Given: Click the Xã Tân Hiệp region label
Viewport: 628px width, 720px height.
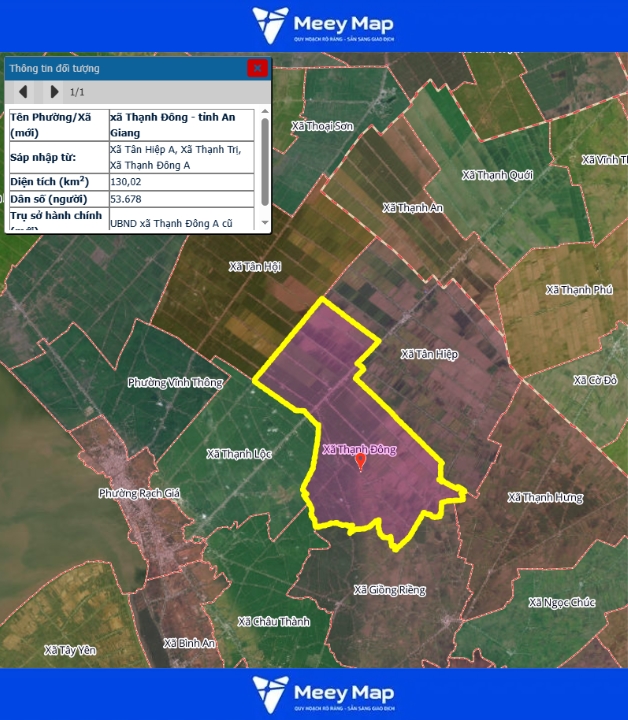Looking at the screenshot, I should (428, 354).
